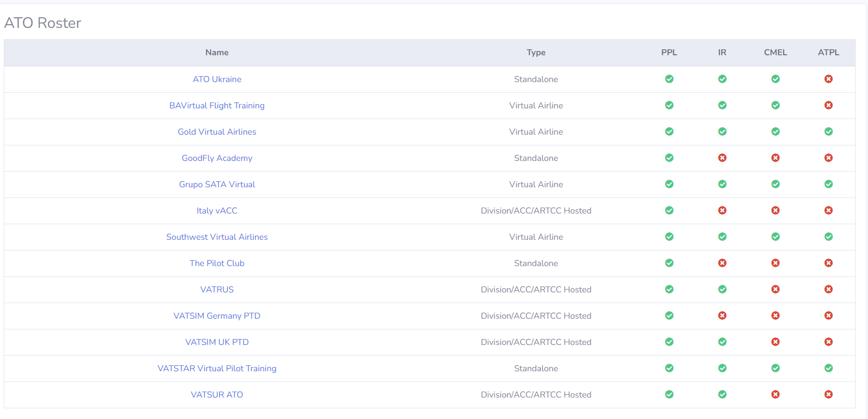The height and width of the screenshot is (419, 868).
Task: Click VATSUR ATO CMEL cross icon
Action: tap(776, 394)
